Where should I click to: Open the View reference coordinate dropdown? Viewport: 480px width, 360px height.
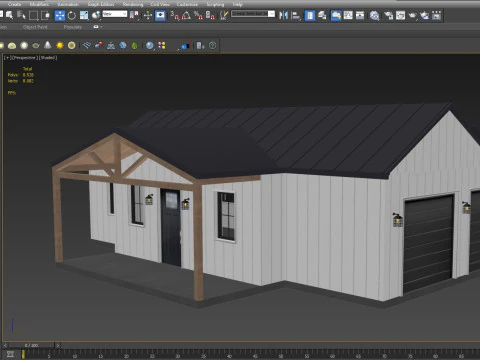[x=115, y=14]
